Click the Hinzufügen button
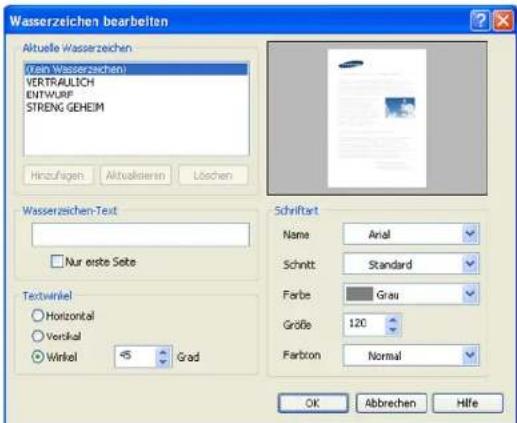The height and width of the screenshot is (423, 517). click(58, 175)
